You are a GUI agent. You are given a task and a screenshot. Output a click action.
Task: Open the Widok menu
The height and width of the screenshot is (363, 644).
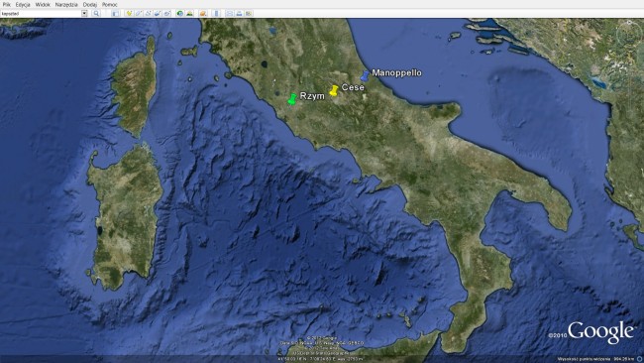tap(43, 5)
